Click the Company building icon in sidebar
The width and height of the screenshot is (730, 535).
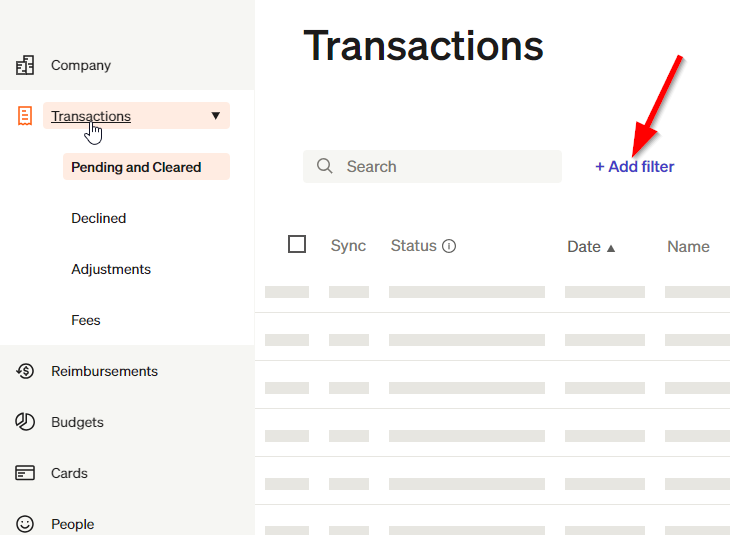tap(25, 66)
